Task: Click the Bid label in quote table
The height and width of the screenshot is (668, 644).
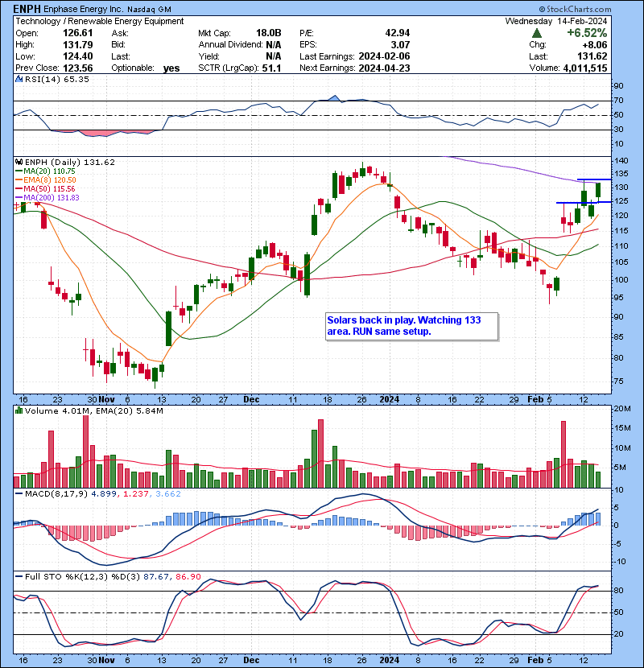Action: 119,45
